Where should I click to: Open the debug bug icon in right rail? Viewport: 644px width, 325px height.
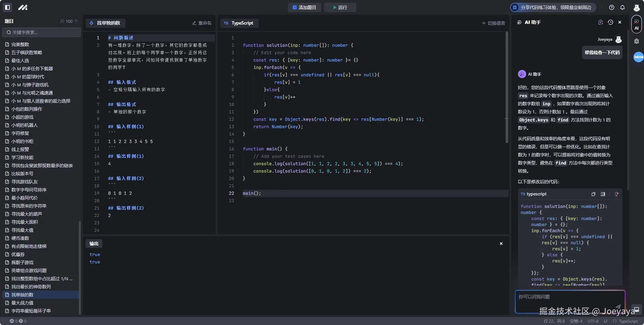[x=636, y=41]
